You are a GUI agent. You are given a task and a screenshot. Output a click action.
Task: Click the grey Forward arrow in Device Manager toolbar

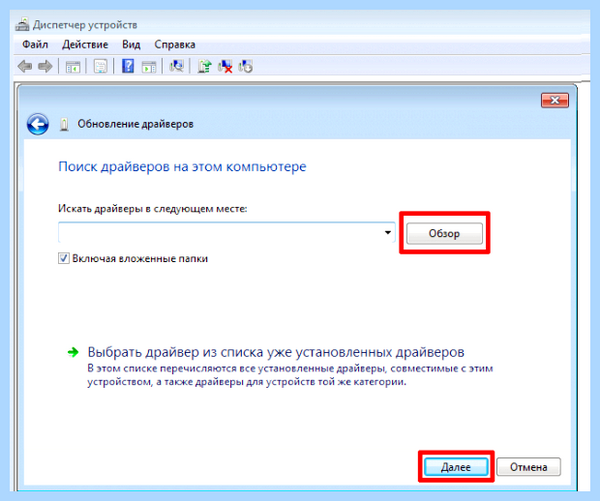45,67
